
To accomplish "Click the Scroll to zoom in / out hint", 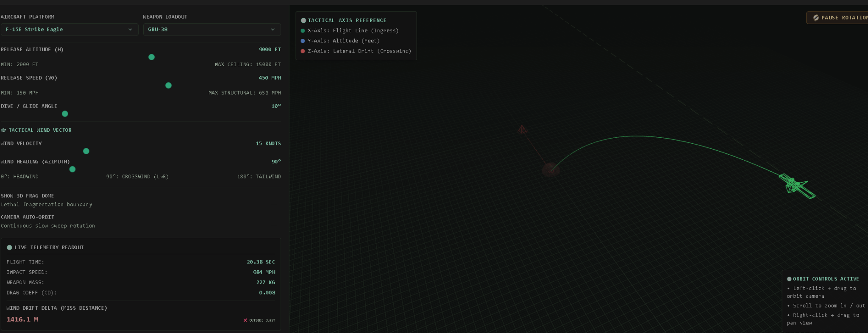I will coord(826,306).
